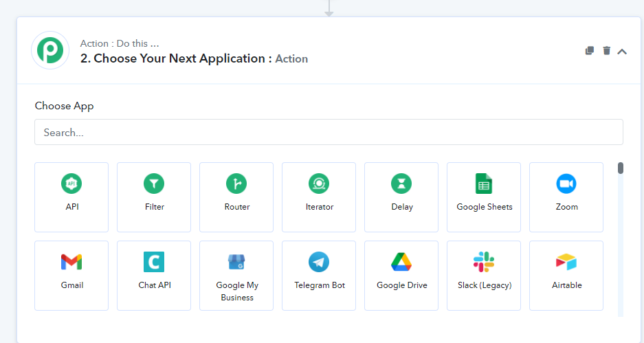
Task: Choose the Slack (Legacy) icon
Action: click(x=484, y=262)
